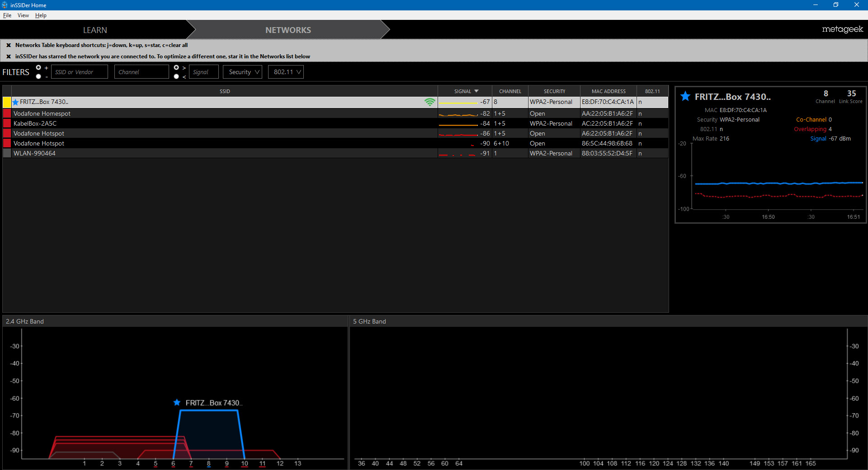Select the less-than signal filter radio
The height and width of the screenshot is (470, 868).
point(176,76)
